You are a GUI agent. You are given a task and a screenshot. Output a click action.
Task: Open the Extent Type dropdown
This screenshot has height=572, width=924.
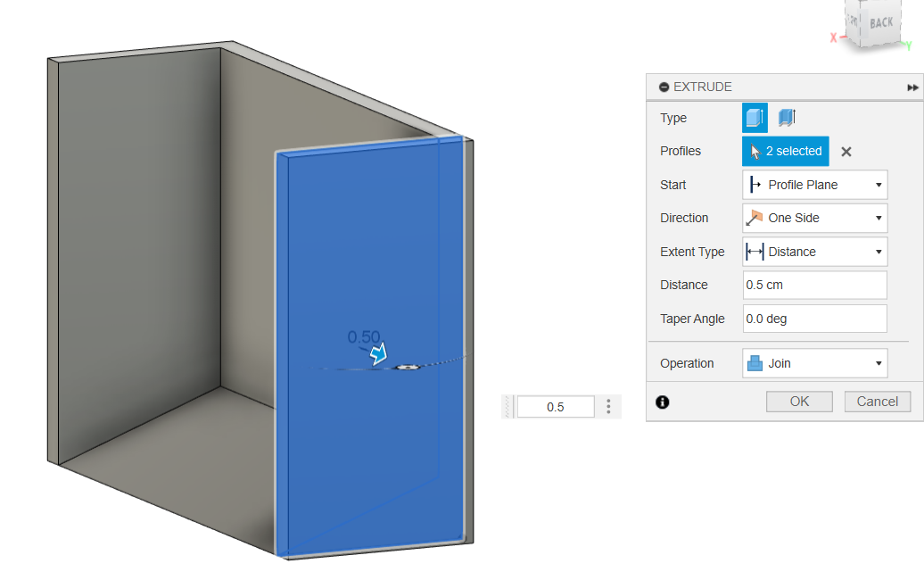tap(814, 252)
